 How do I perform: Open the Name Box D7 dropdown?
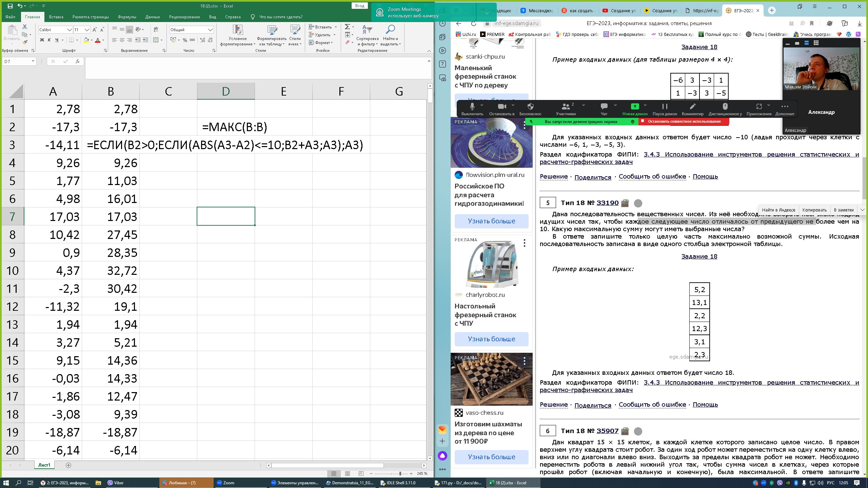click(x=33, y=61)
